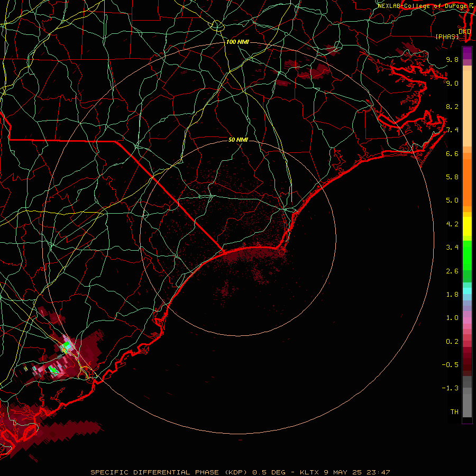Click the 1.0 value on color scale
Image resolution: width=476 pixels, height=476 pixels.
tap(452, 318)
